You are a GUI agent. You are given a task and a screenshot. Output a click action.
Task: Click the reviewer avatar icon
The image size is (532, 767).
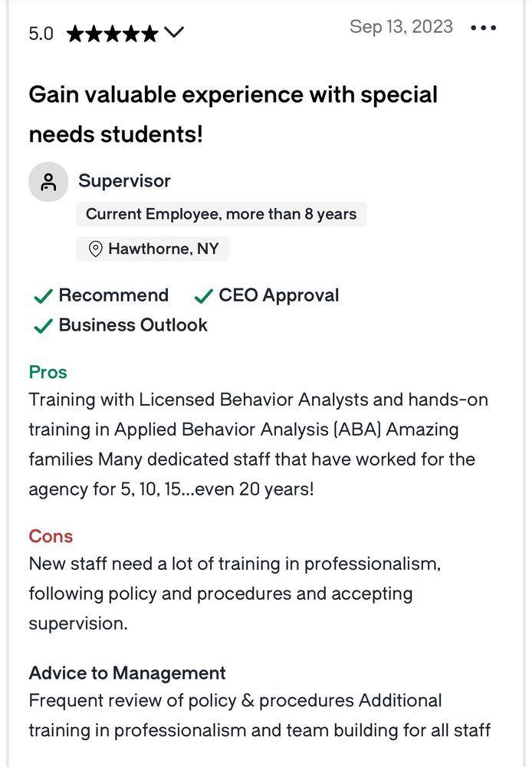point(48,183)
